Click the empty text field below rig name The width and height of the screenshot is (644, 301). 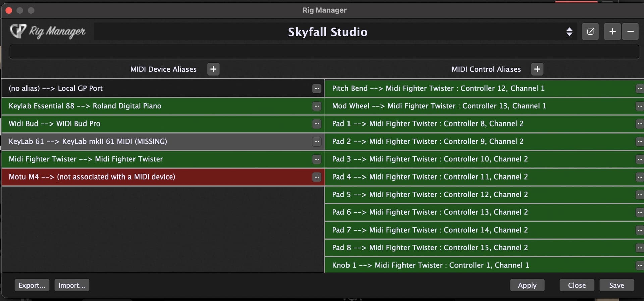point(324,52)
